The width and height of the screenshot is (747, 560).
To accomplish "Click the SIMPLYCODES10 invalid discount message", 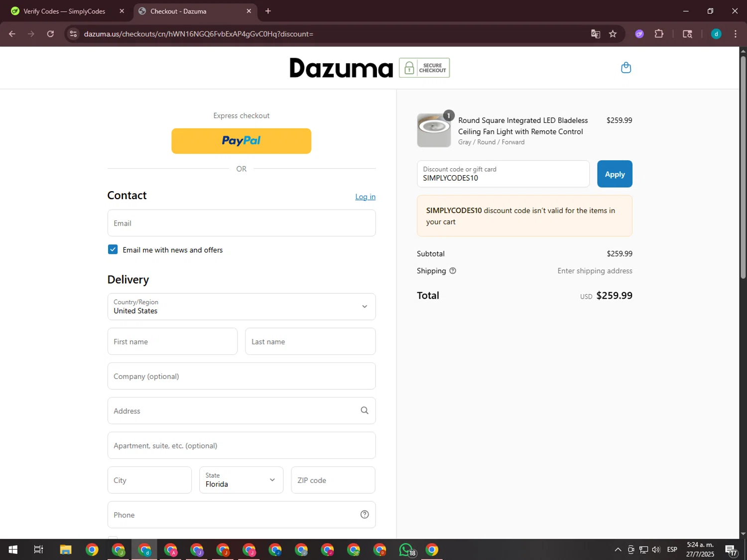I will (524, 216).
